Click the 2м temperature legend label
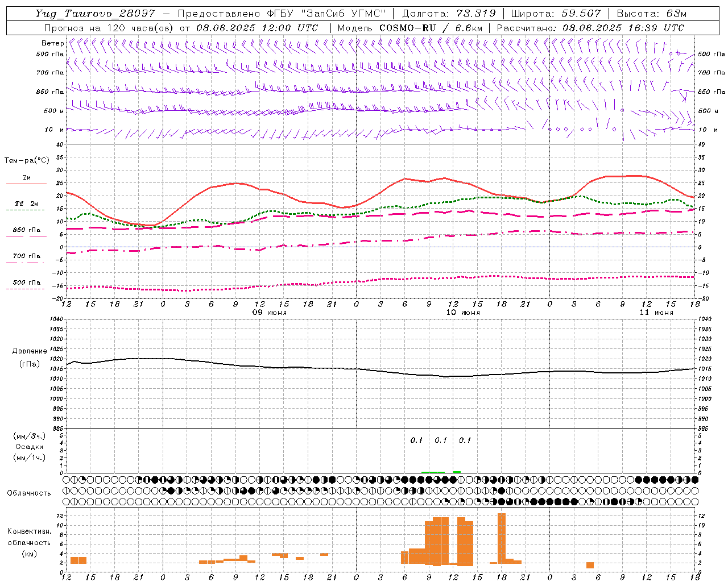This screenshot has width=728, height=582. click(27, 177)
